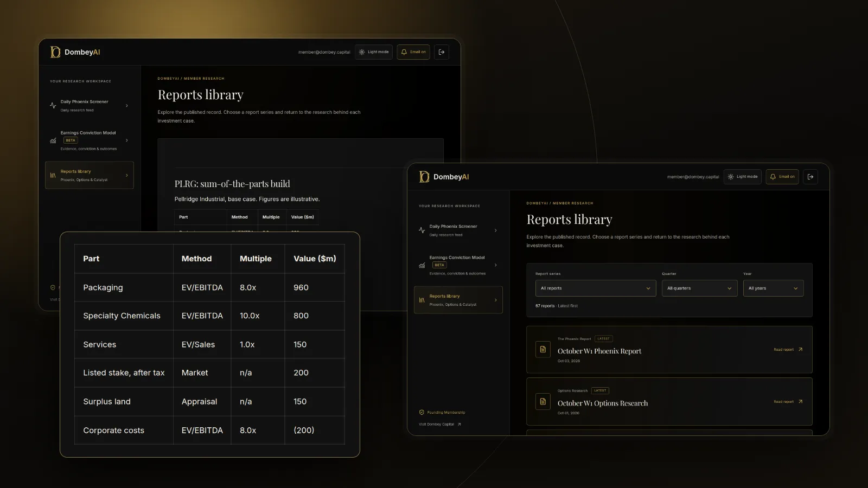Click the external arrow icon next to Visit Dombey Capital
This screenshot has width=868, height=488.
tap(459, 425)
